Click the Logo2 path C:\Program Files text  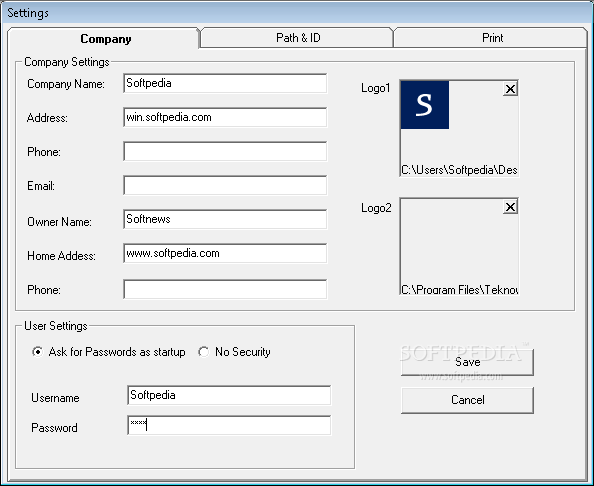point(459,290)
